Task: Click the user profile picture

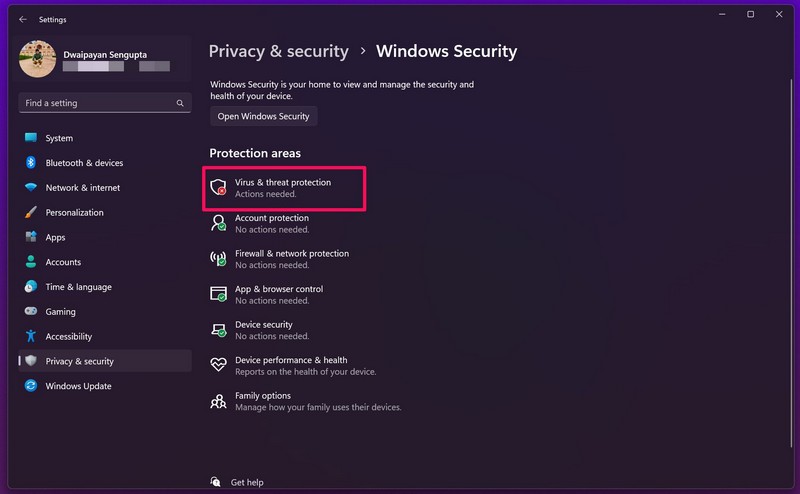Action: 37,59
